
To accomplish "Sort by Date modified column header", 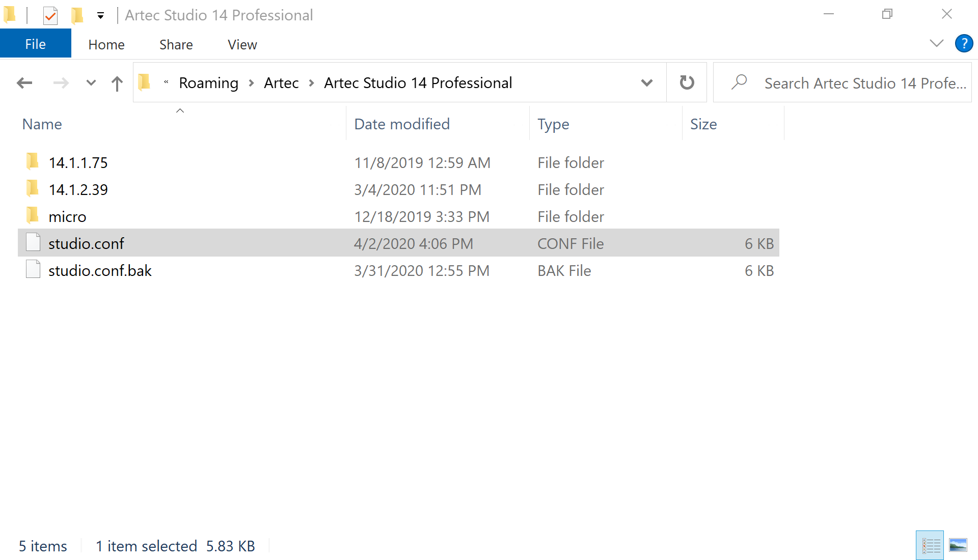I will click(x=402, y=124).
